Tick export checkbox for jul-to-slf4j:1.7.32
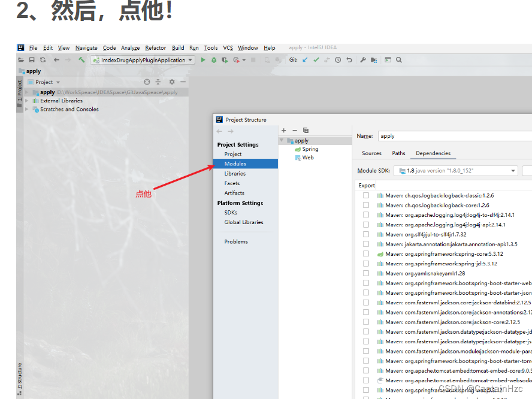The width and height of the screenshot is (532, 399). [x=365, y=234]
